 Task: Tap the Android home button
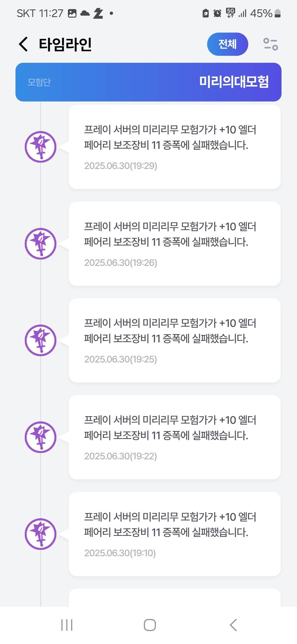[150, 625]
